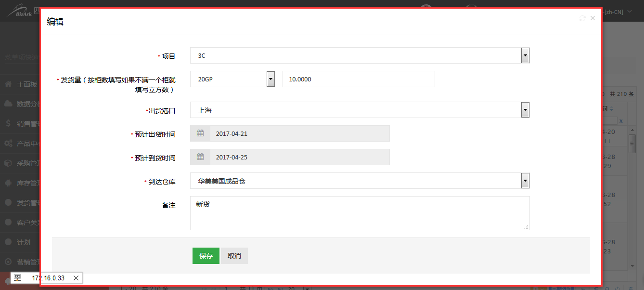Click the refresh icon in 编辑 dialog header
This screenshot has height=290, width=644.
tap(582, 18)
